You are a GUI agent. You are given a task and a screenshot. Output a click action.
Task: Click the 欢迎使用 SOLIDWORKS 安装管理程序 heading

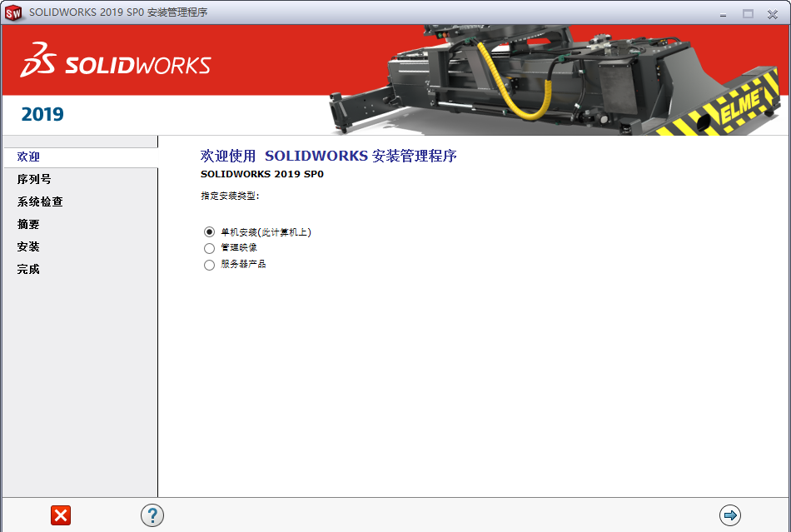click(x=328, y=156)
